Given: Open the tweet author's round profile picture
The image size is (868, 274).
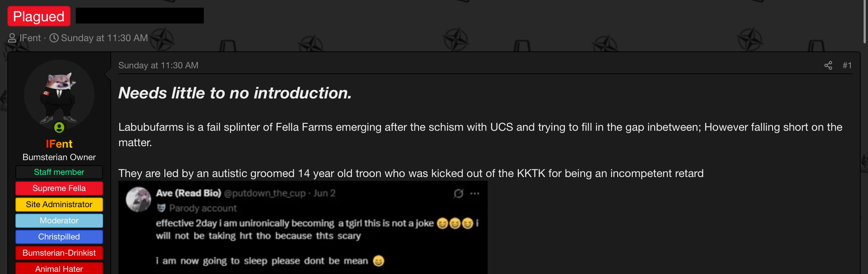Looking at the screenshot, I should click(138, 199).
